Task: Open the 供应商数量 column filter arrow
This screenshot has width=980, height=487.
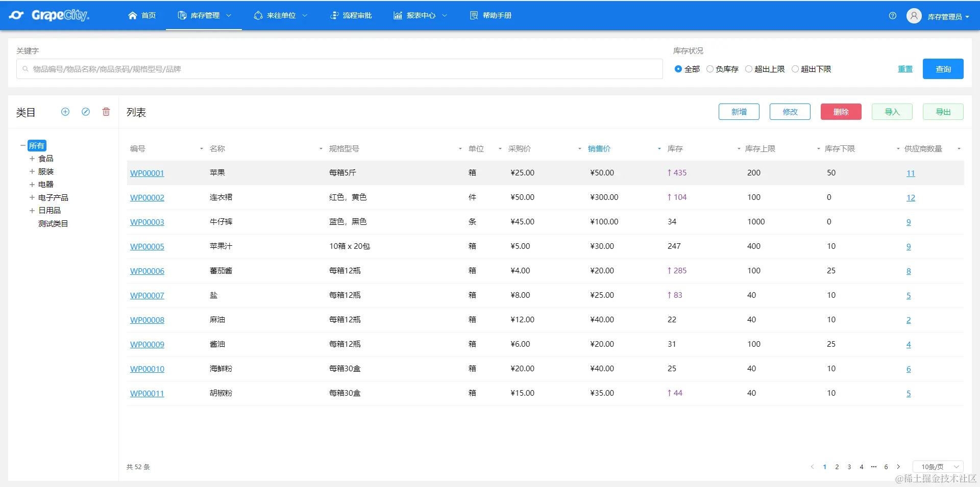Action: tap(959, 149)
